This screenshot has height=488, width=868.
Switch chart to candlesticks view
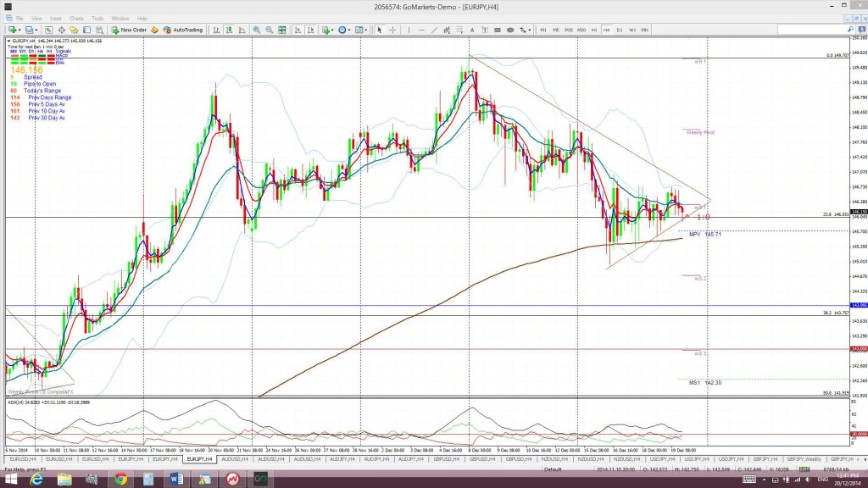tap(229, 30)
